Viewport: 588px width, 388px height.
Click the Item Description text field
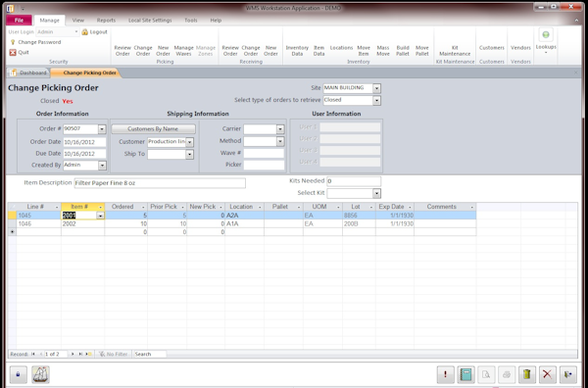[160, 183]
